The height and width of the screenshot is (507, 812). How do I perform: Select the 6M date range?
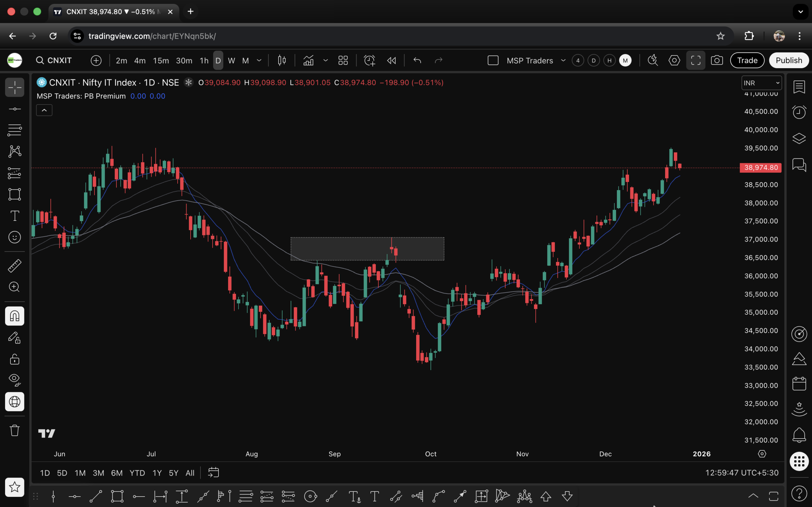click(x=116, y=473)
